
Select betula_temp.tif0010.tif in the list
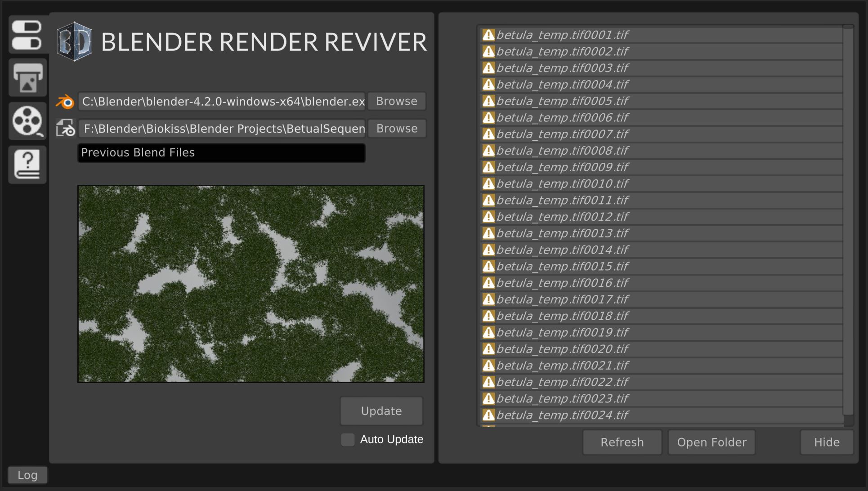pyautogui.click(x=661, y=184)
